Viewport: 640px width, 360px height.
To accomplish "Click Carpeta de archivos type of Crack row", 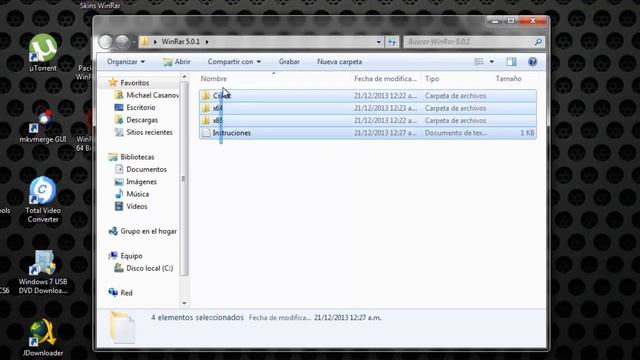I will pos(456,96).
